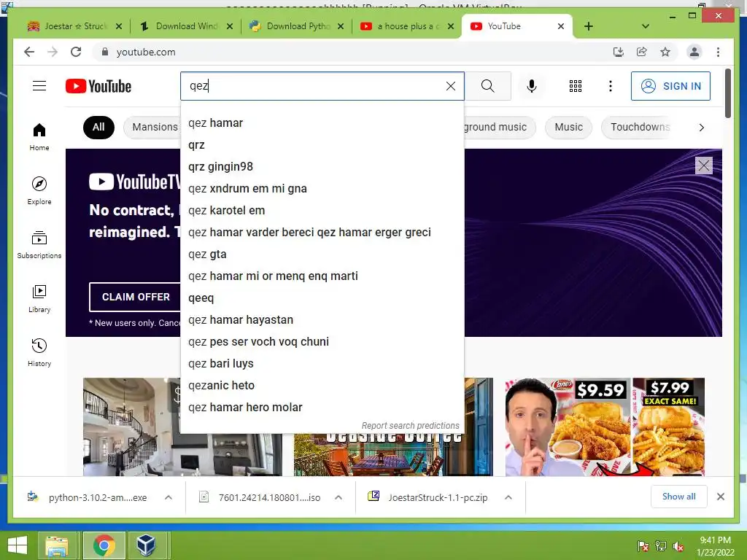
Task: Open YouTube settings three-dot menu
Action: point(611,86)
